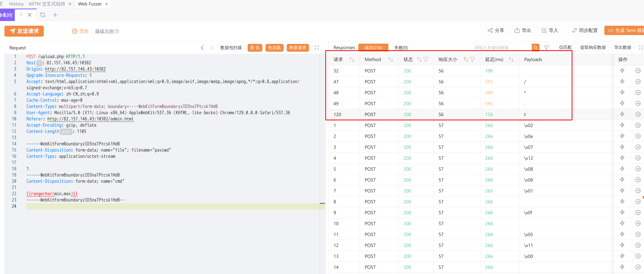
Task: Click the refresh icon next to tab 1
Action: point(43,15)
